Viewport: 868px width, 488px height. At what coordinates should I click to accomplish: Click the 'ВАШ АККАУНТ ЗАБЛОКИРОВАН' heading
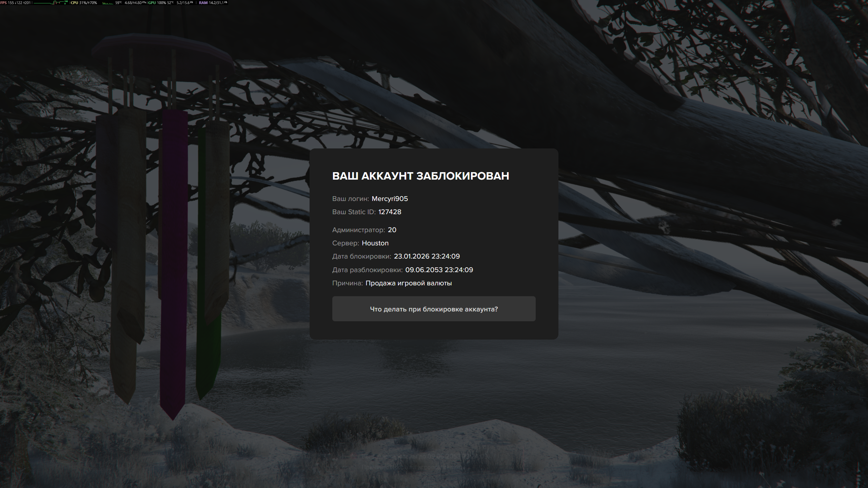pyautogui.click(x=420, y=176)
